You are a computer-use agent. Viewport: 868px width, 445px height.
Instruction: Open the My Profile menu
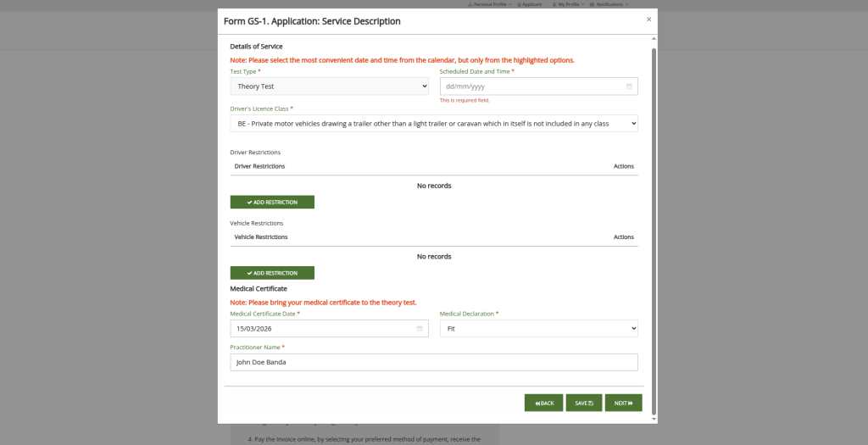(x=568, y=4)
